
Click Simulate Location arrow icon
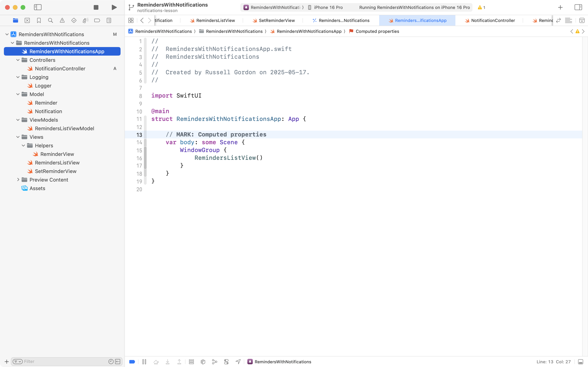[238, 362]
